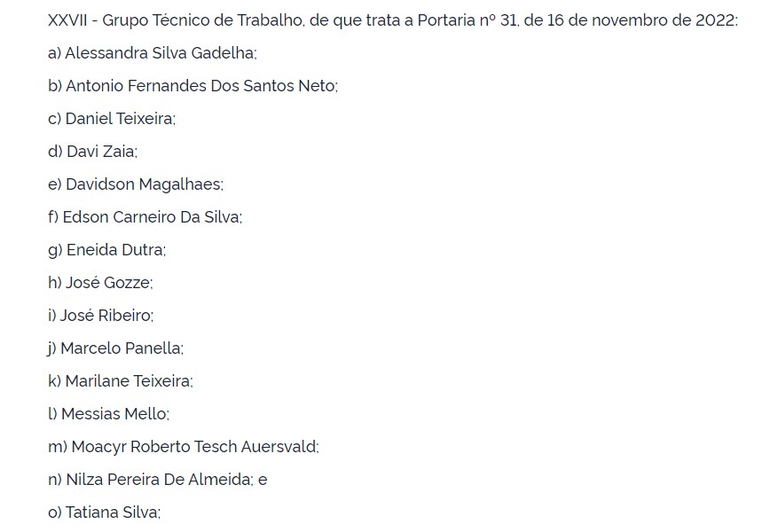Click the name Alessandra Silva Gadelha
778x532 pixels.
(160, 53)
